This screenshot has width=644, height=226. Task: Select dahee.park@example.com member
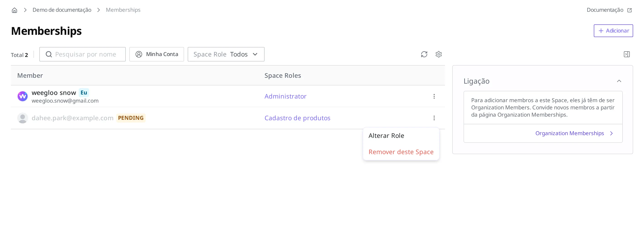73,118
